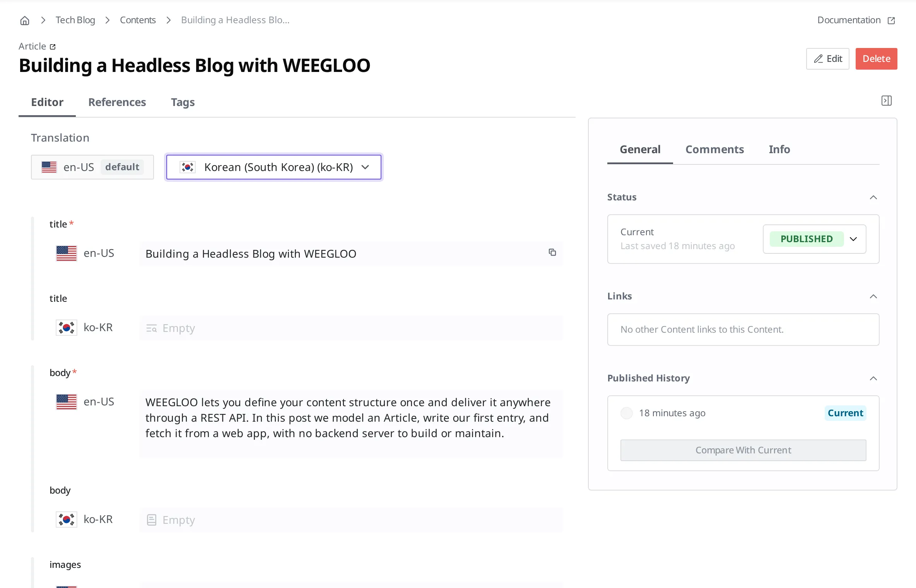This screenshot has width=916, height=588.
Task: Select en-US default language toggle
Action: coord(92,167)
